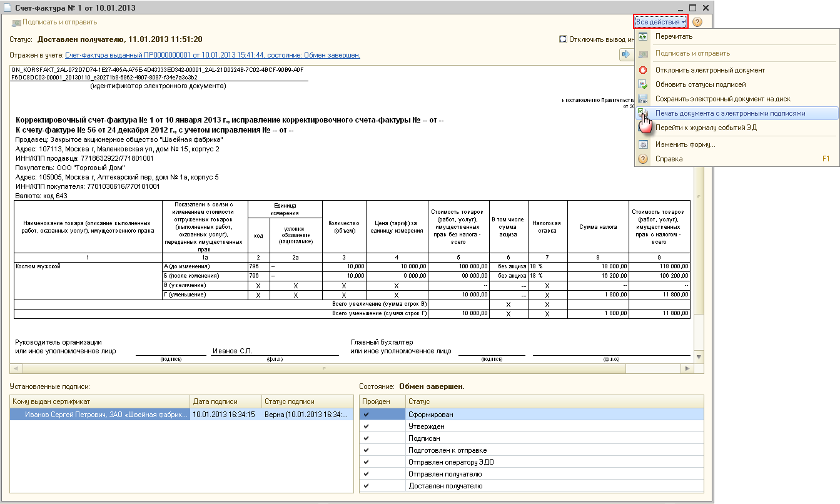Click the red Отклонить электронный документ icon
Screen dimensions: 840x504
(642, 70)
